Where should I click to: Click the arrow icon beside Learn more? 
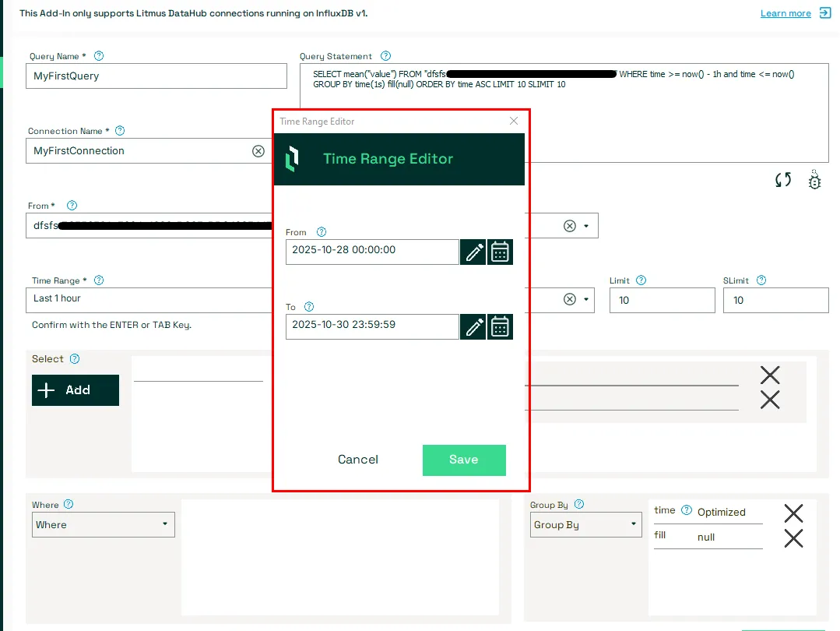pyautogui.click(x=825, y=13)
